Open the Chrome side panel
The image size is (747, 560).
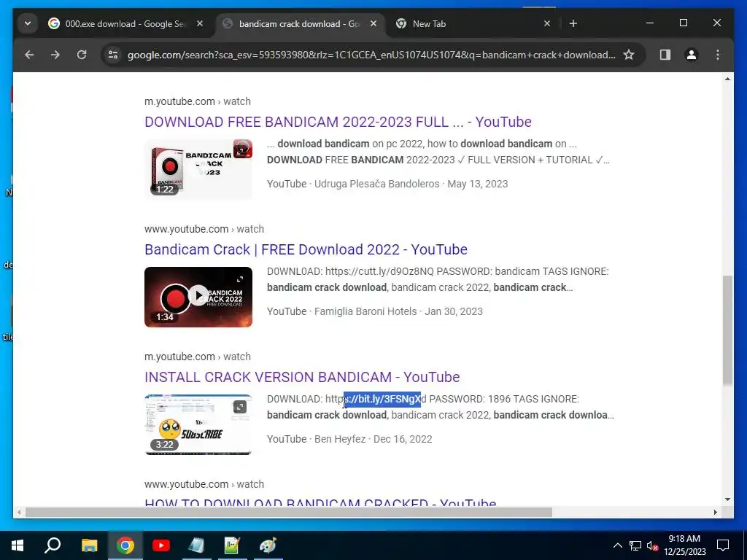(x=665, y=55)
